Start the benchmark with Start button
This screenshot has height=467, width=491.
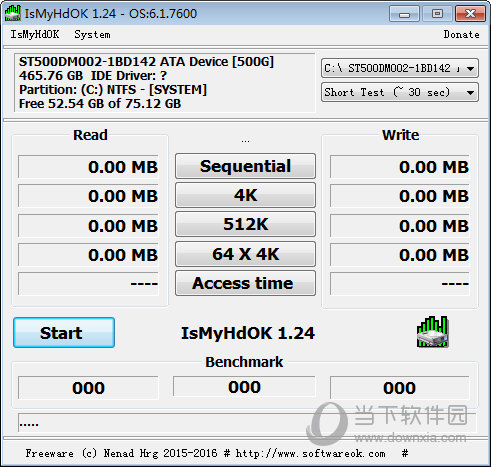click(x=64, y=333)
